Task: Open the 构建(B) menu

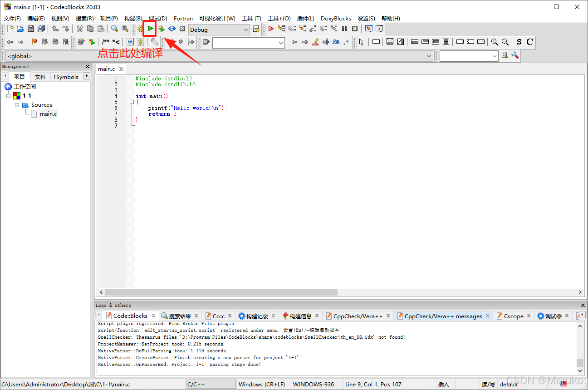Action: coord(132,18)
